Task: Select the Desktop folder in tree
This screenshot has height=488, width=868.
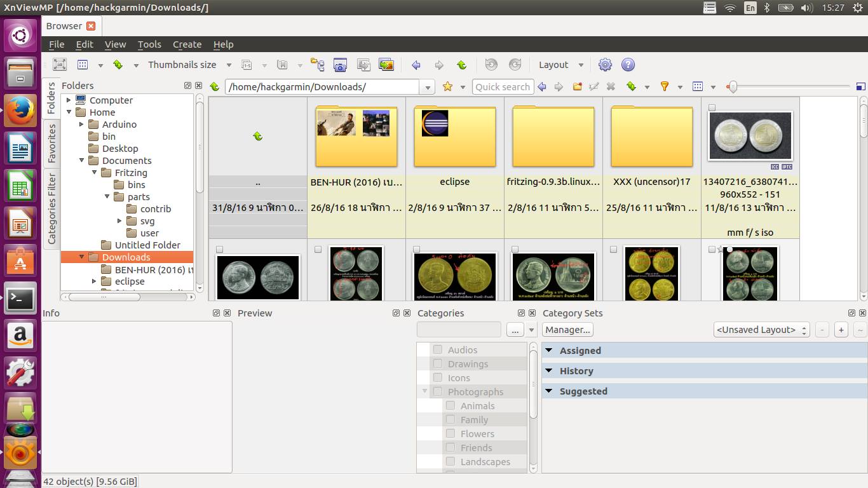Action: [120, 149]
